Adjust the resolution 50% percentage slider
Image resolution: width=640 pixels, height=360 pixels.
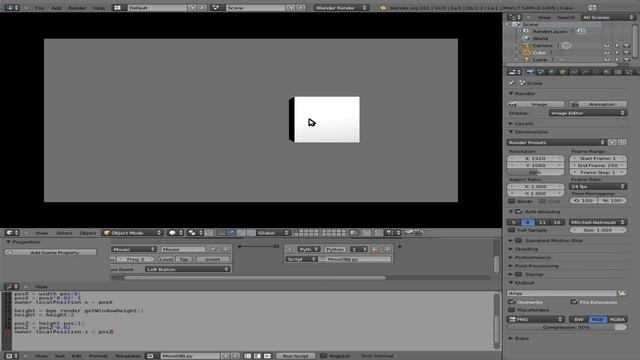[x=536, y=172]
